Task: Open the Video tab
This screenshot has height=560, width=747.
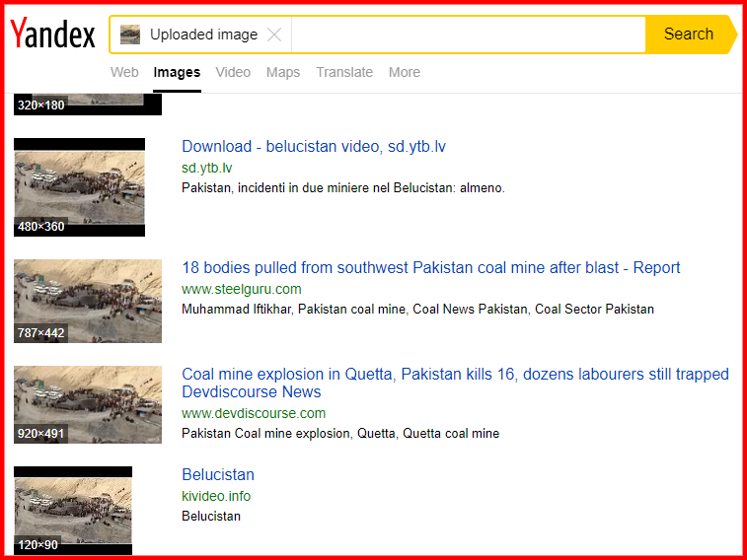Action: 233,72
